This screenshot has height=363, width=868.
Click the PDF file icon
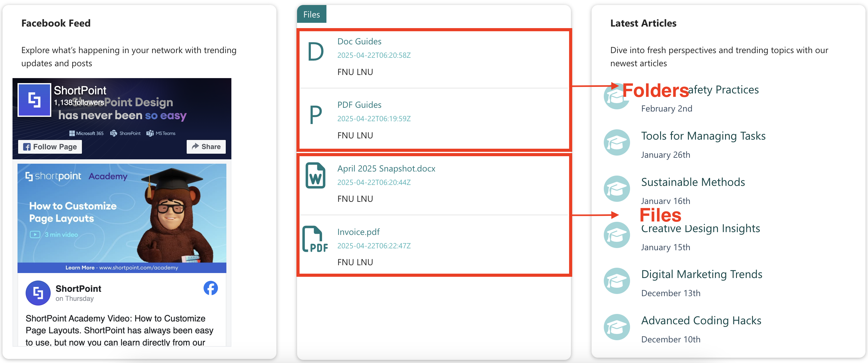point(315,239)
